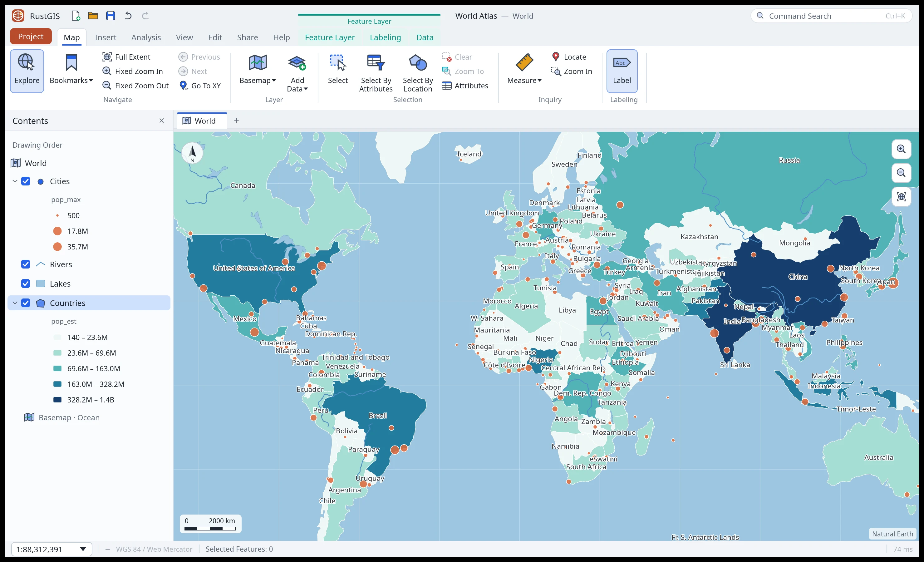Image resolution: width=924 pixels, height=562 pixels.
Task: Open the Labeling contextual tab
Action: pyautogui.click(x=385, y=37)
